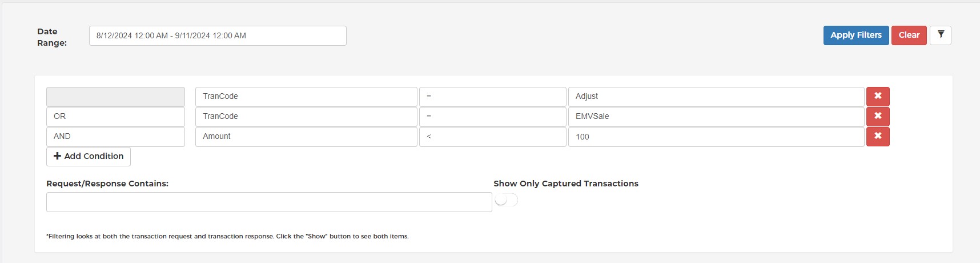
Task: Toggle the funnel filter icon button
Action: point(941,35)
